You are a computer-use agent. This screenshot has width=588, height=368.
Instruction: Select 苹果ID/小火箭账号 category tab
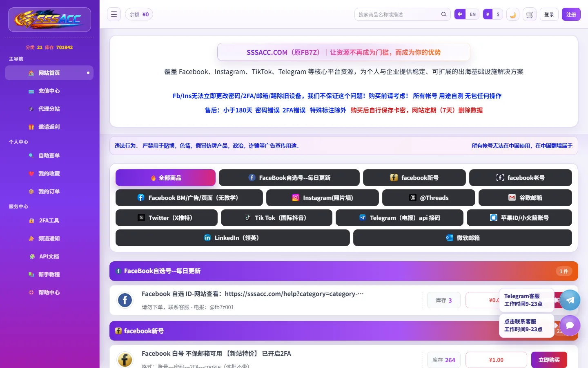click(519, 218)
